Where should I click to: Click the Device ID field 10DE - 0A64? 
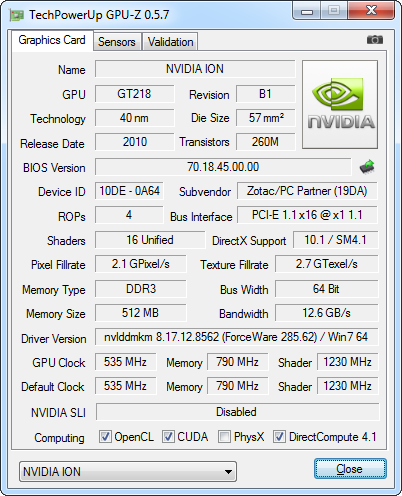[x=129, y=191]
